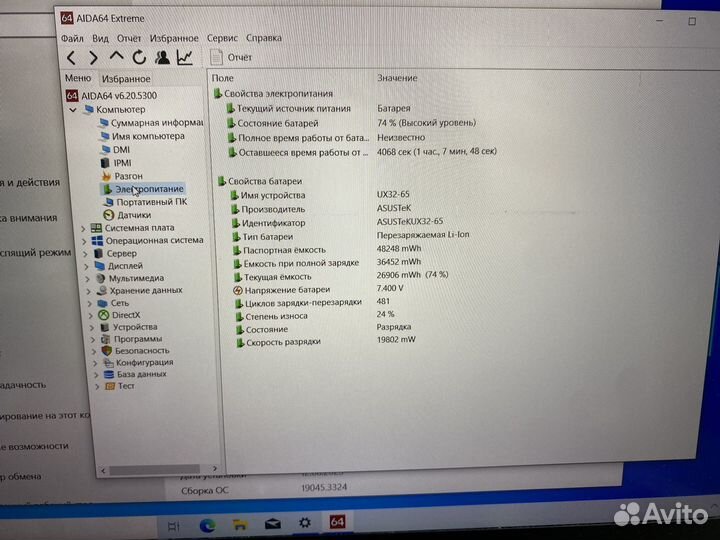Expand the Мультимедиа node
Image resolution: width=720 pixels, height=540 pixels.
88,278
